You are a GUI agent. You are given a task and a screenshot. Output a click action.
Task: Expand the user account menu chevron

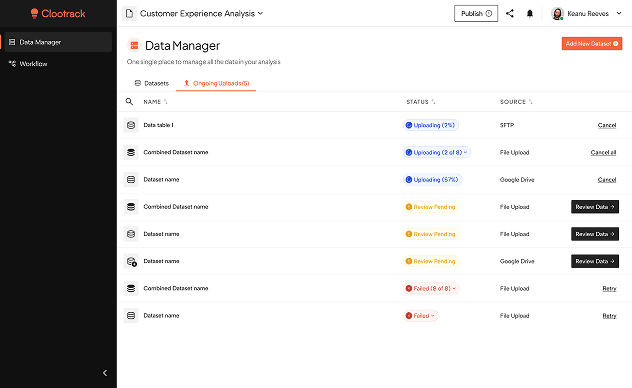(x=619, y=14)
